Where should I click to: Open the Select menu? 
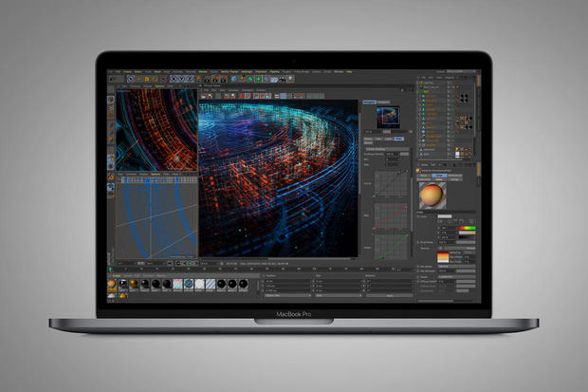click(138, 72)
